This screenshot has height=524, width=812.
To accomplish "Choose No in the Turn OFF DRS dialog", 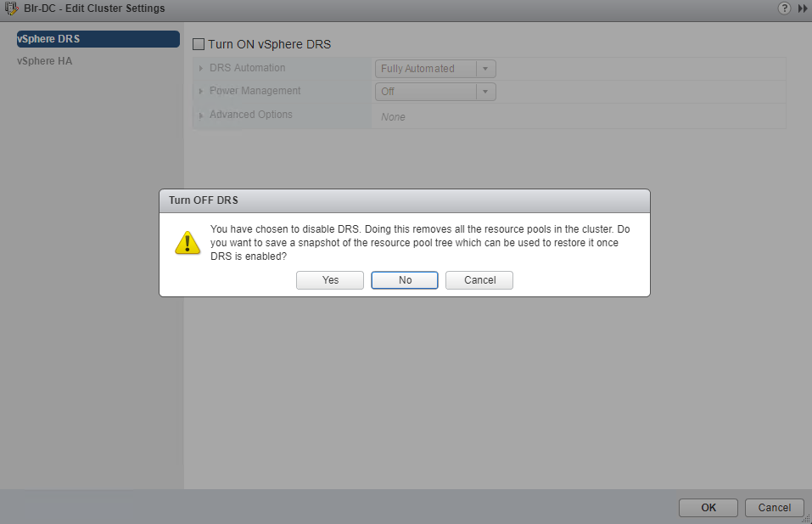I will 405,280.
